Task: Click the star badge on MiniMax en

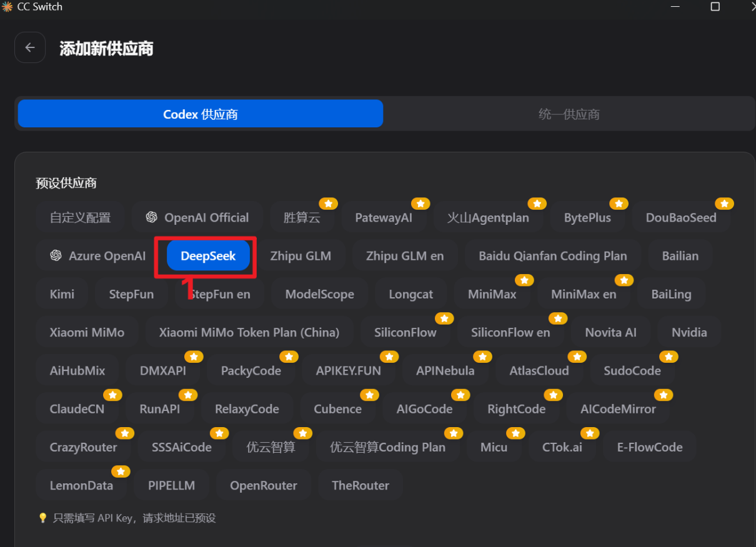Action: (624, 280)
